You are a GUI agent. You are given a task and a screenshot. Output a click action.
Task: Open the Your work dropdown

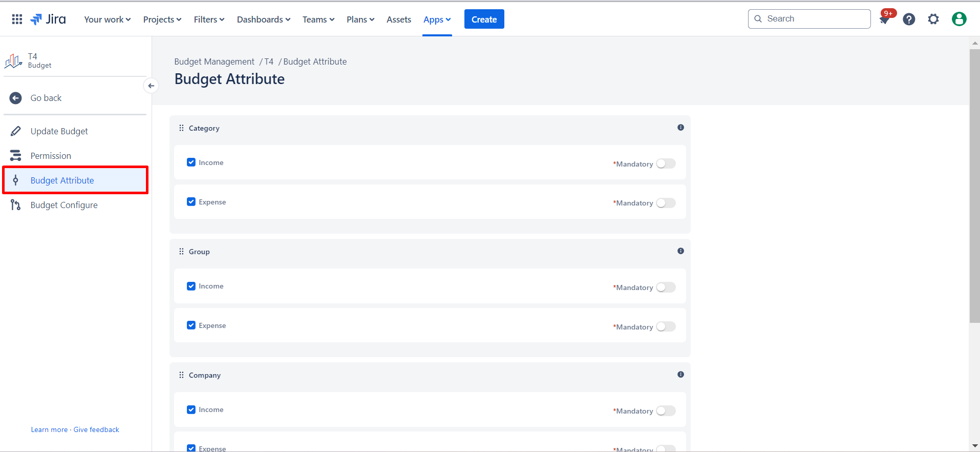click(x=108, y=19)
